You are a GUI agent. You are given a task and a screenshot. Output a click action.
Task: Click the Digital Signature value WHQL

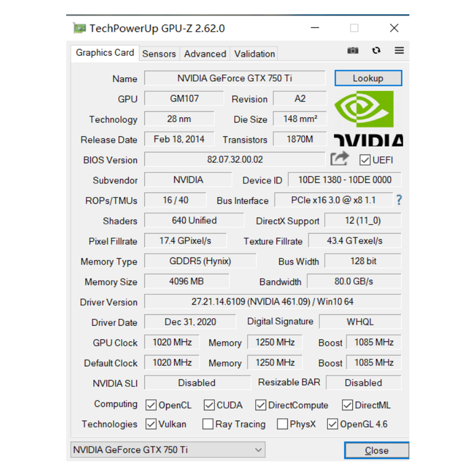(360, 322)
